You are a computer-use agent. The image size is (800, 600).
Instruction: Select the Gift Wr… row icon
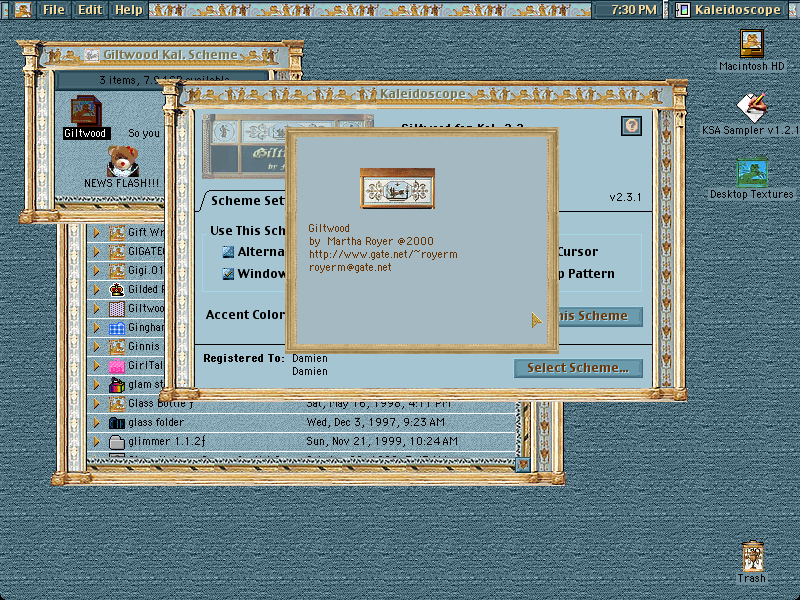tap(117, 233)
